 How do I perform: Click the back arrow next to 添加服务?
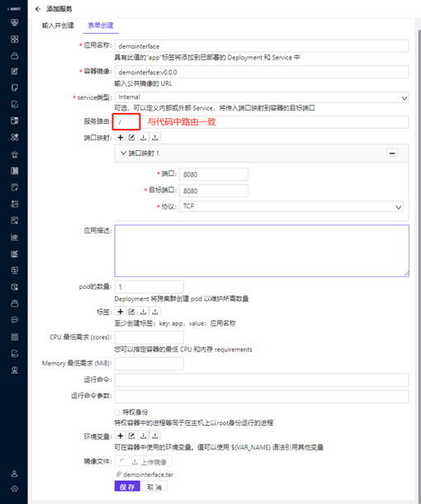[x=38, y=9]
